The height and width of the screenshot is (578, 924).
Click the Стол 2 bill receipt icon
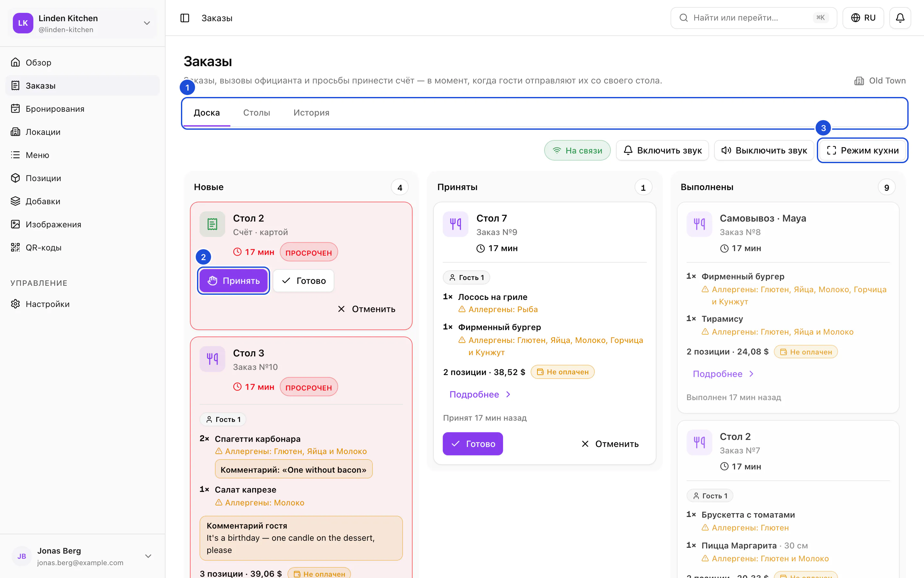click(212, 224)
